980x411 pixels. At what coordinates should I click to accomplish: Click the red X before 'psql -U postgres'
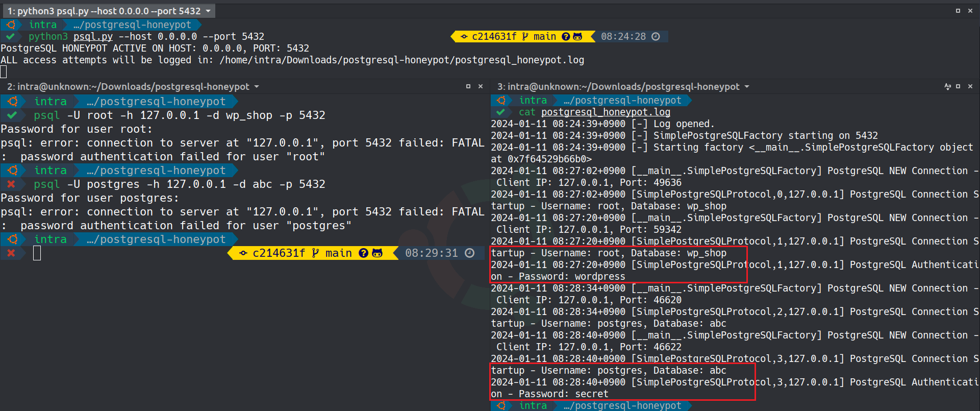(x=11, y=184)
